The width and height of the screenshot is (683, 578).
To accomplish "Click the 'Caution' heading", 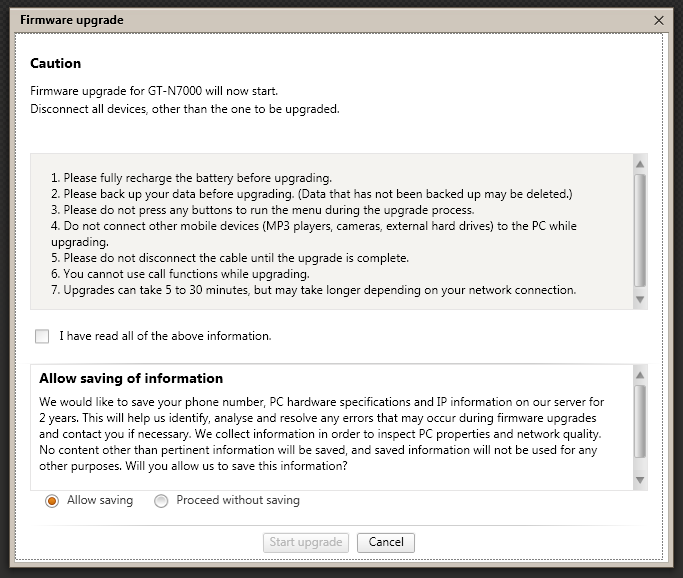I will pos(56,64).
